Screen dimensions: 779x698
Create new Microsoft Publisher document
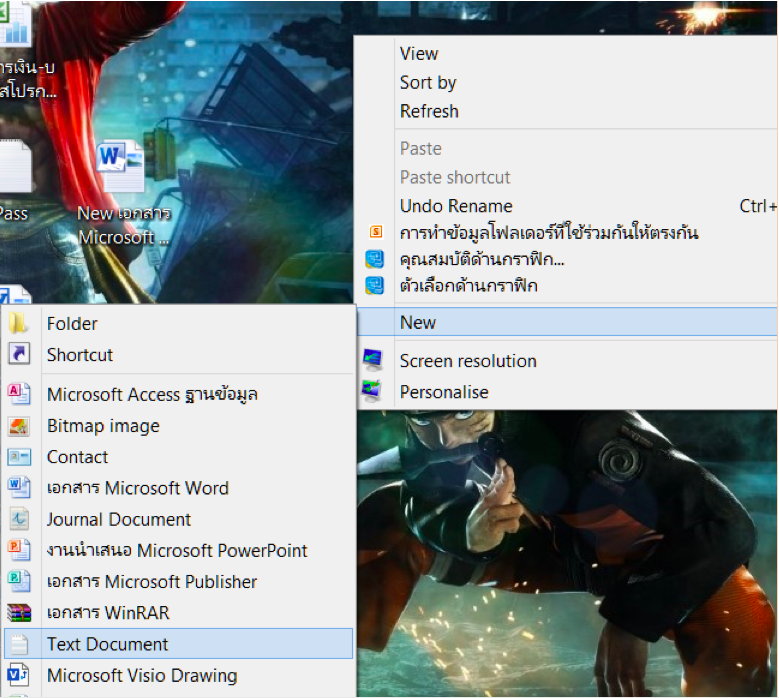point(179,582)
